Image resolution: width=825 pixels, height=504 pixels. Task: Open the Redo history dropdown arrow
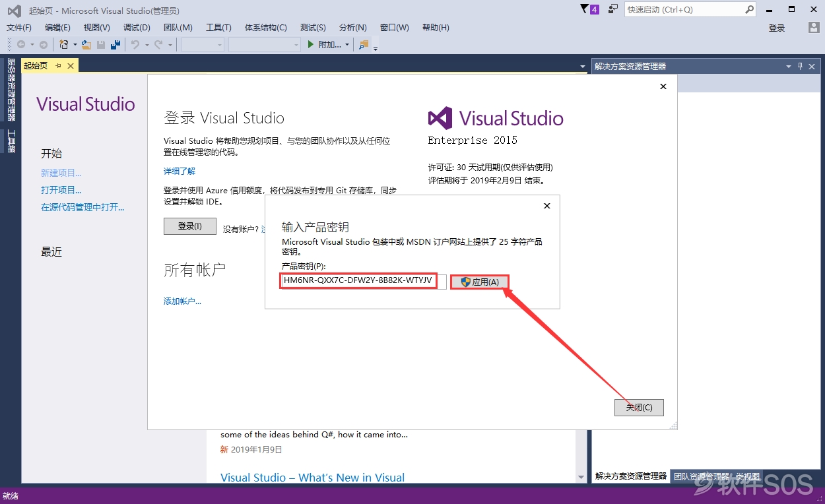170,45
